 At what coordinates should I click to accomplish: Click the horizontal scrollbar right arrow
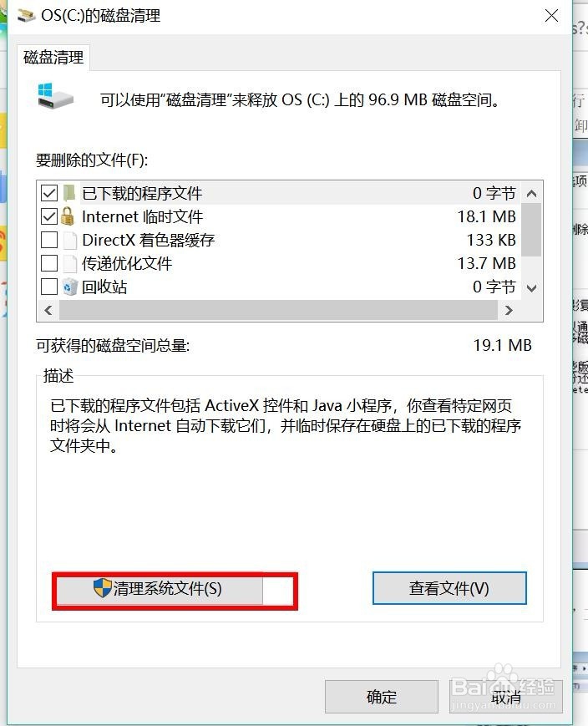coord(509,310)
